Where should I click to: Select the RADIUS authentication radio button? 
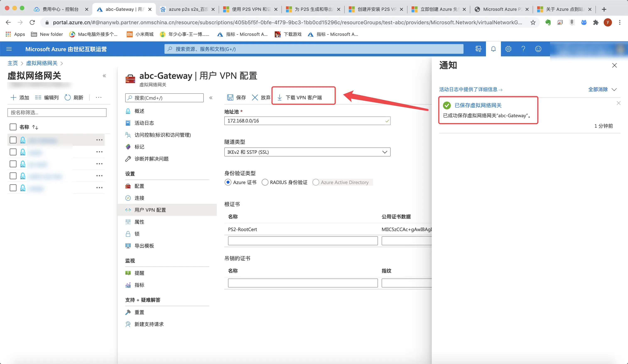265,183
